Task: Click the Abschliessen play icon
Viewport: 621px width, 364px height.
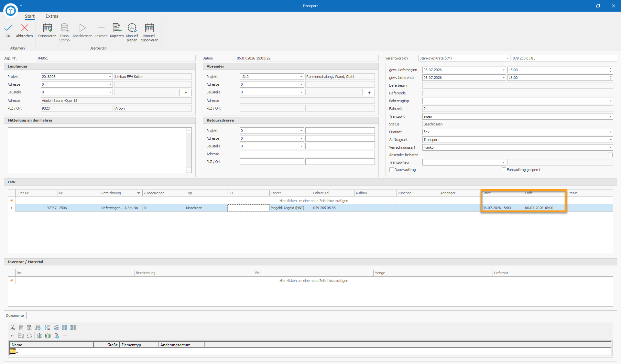Action: pos(82,28)
